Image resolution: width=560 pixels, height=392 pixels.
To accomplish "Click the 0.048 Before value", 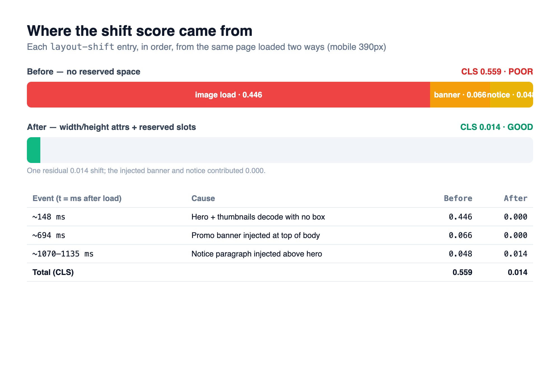I will click(x=460, y=254).
